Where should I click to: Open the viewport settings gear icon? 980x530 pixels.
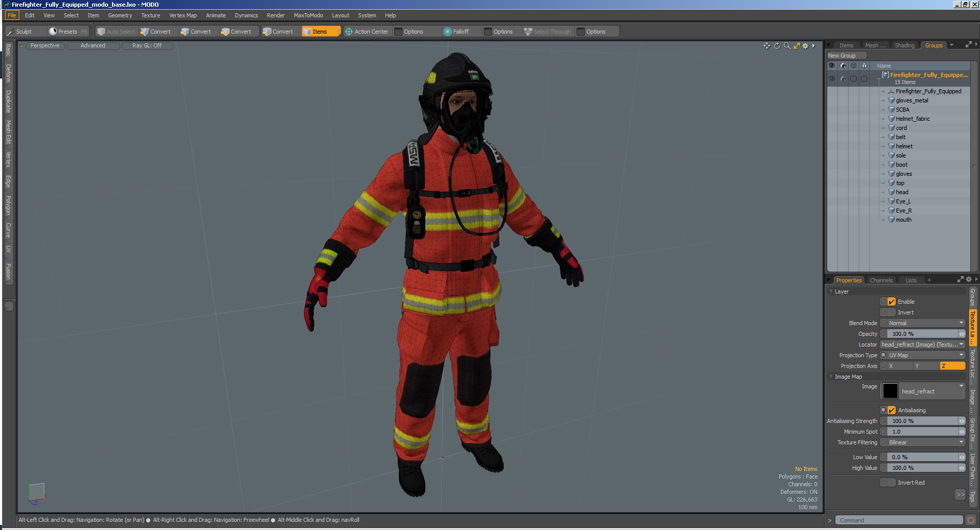(x=805, y=46)
